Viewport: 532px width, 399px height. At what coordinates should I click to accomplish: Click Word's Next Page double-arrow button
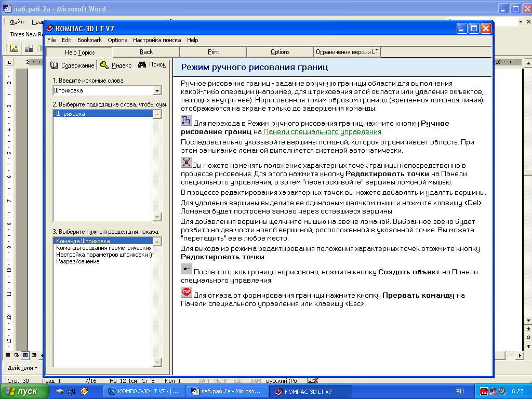528,346
